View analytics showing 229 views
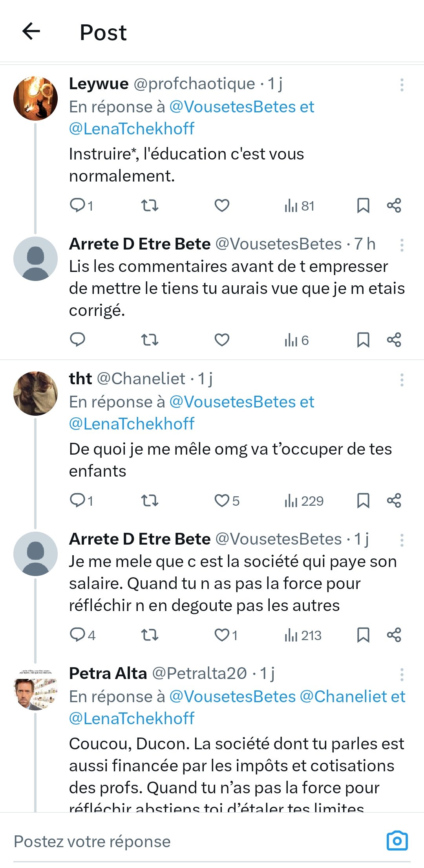 coord(304,501)
